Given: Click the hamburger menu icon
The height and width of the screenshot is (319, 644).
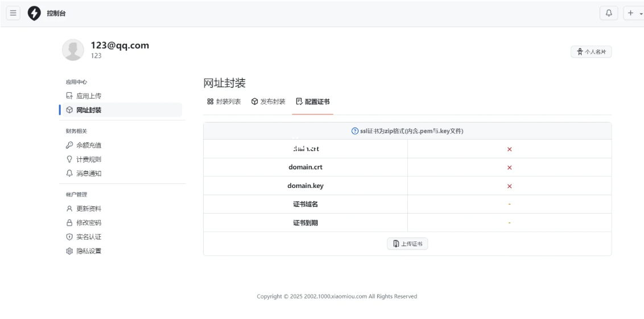Looking at the screenshot, I should click(x=13, y=13).
